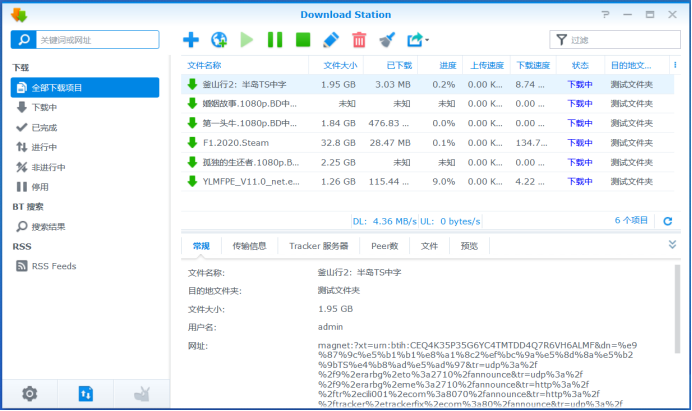Click the Download Station app logo icon
The height and width of the screenshot is (411, 692).
click(19, 15)
